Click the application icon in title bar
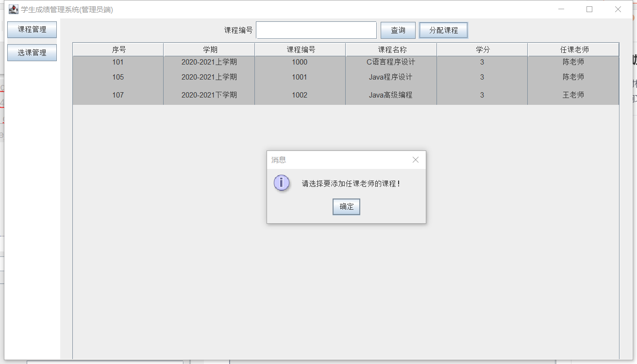This screenshot has width=637, height=364. [x=14, y=9]
